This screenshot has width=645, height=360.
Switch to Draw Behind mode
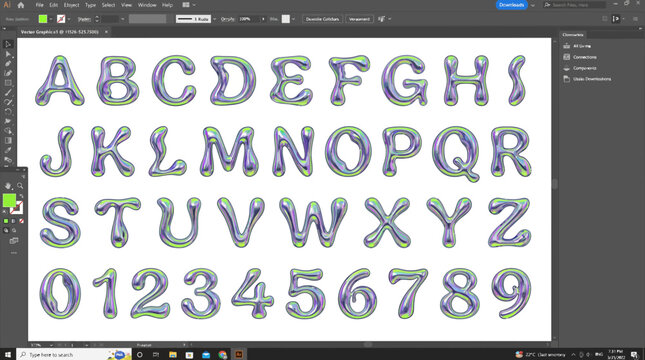tap(14, 230)
